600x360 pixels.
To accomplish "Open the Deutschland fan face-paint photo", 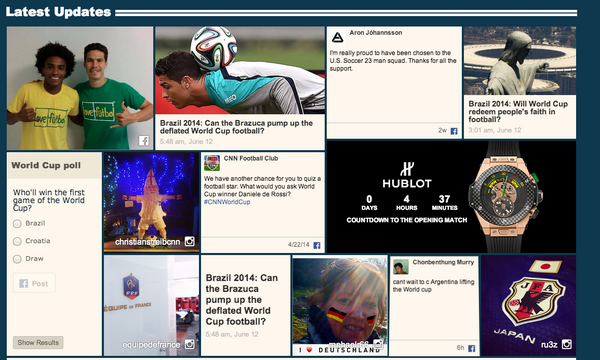I will (340, 306).
